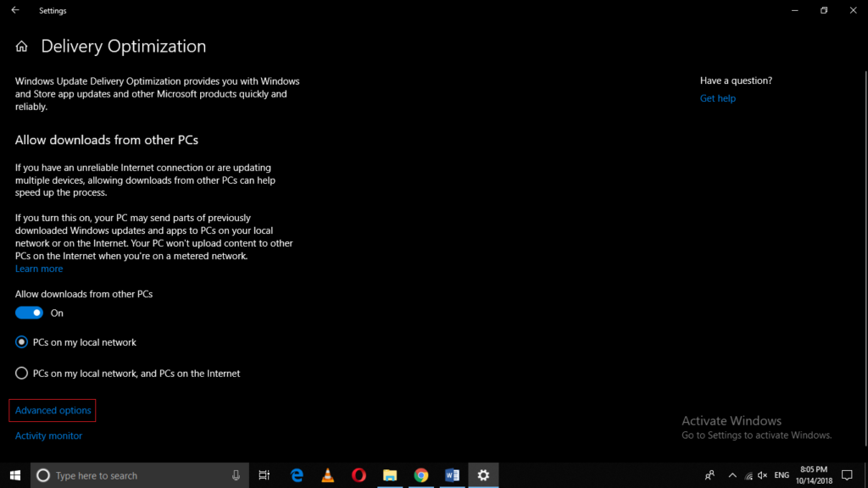Viewport: 868px width, 488px height.
Task: Activate the microphone in the search box
Action: point(236,475)
